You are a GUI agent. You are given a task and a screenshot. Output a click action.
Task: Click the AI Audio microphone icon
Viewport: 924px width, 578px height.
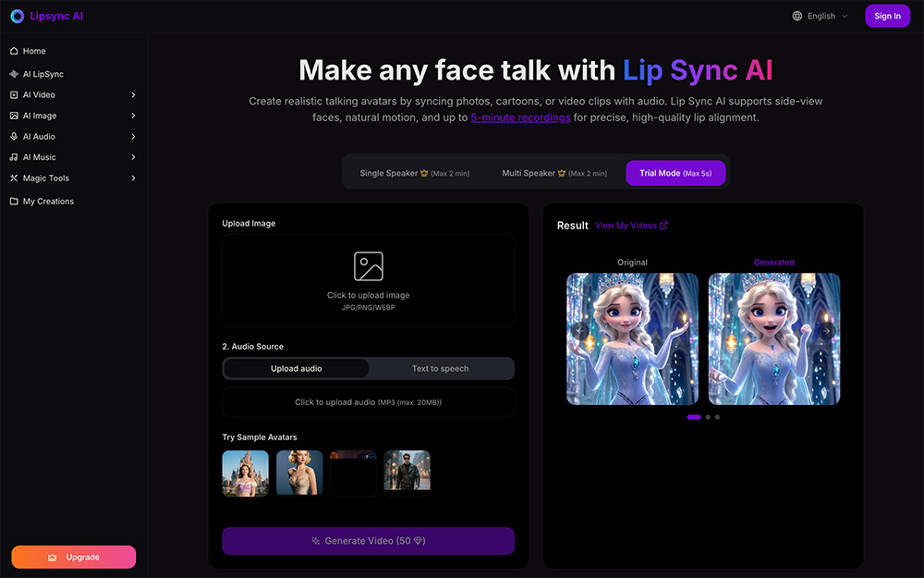click(x=14, y=136)
